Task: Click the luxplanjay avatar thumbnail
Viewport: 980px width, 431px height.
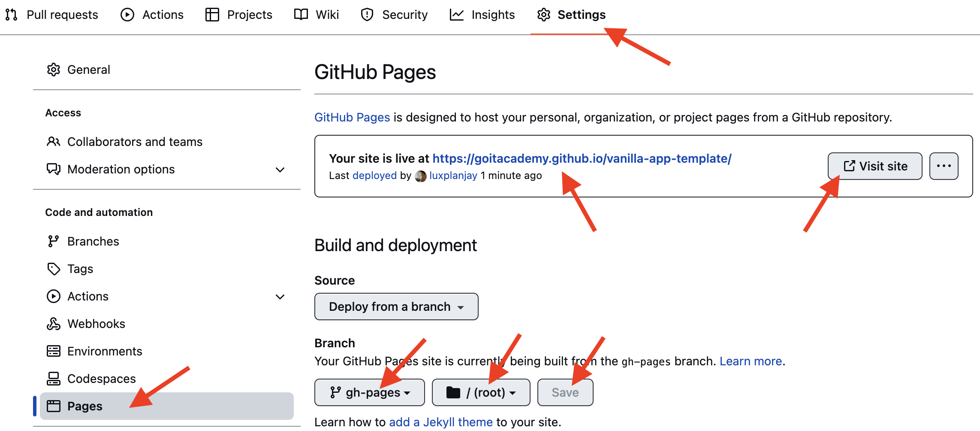Action: coord(421,176)
